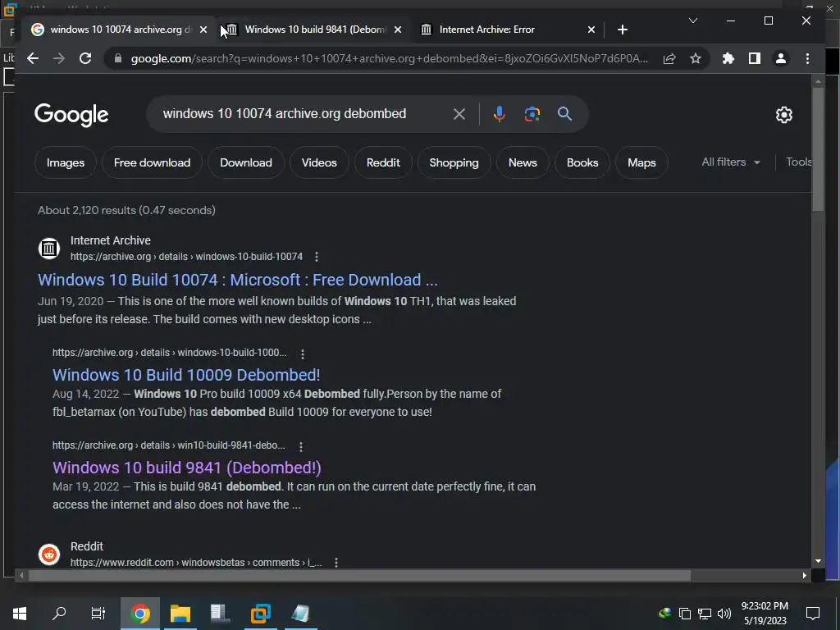Click the Google logo
The width and height of the screenshot is (840, 630).
71,115
